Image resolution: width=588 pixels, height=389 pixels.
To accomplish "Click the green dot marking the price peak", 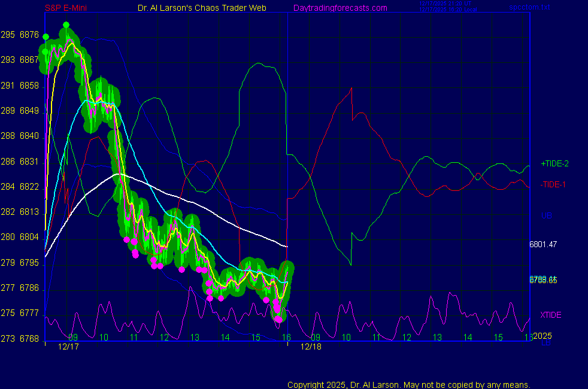I will point(66,25).
